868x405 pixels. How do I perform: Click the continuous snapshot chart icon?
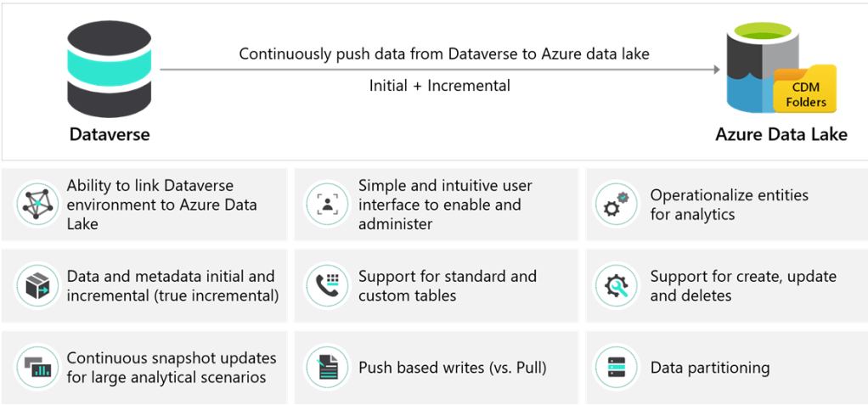coord(37,368)
